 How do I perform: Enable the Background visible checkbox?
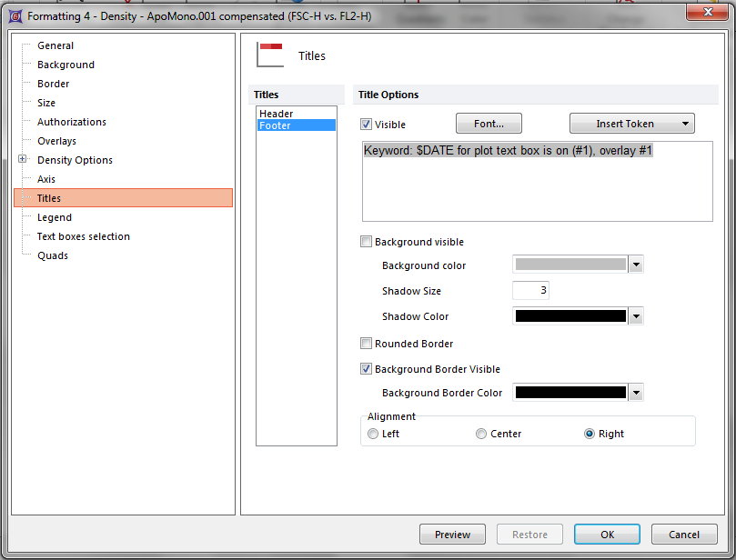(367, 242)
